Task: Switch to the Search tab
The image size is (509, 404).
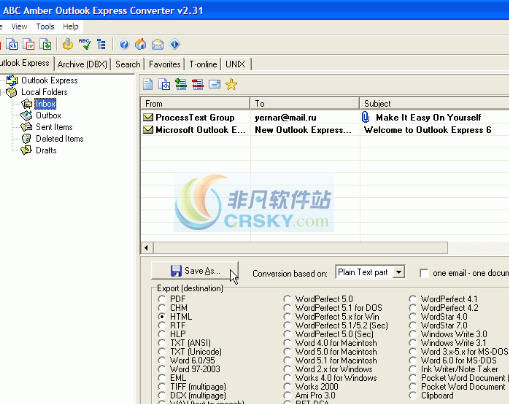Action: pyautogui.click(x=128, y=64)
